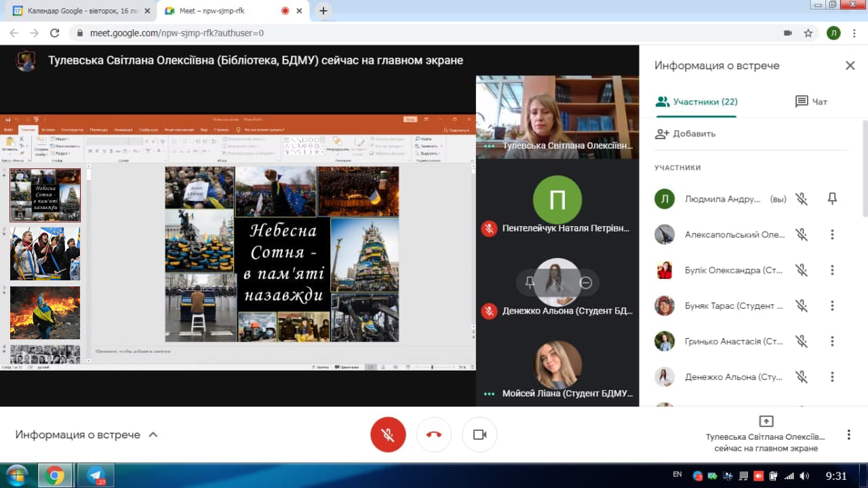Open three-dot menu for Булік Олександра

point(832,270)
